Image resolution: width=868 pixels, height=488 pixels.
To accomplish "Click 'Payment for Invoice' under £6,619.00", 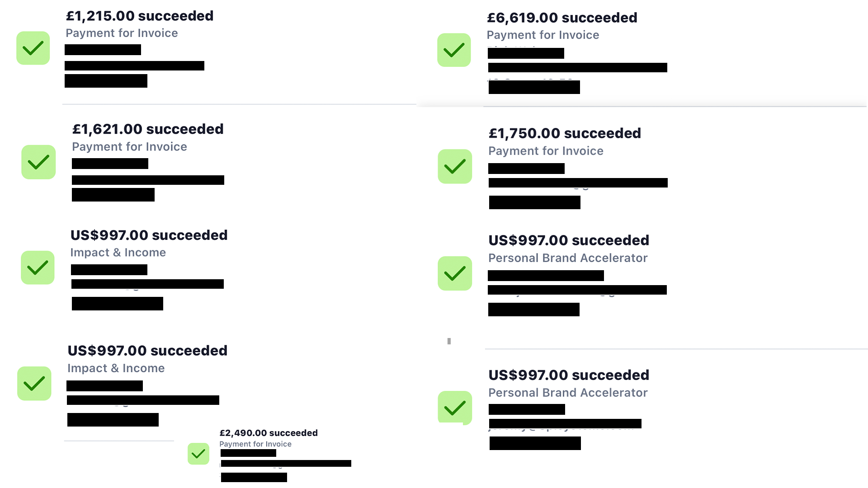I will pos(542,35).
